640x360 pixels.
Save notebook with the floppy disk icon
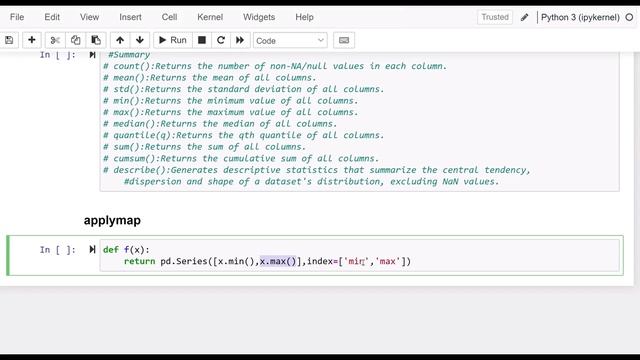(9, 40)
